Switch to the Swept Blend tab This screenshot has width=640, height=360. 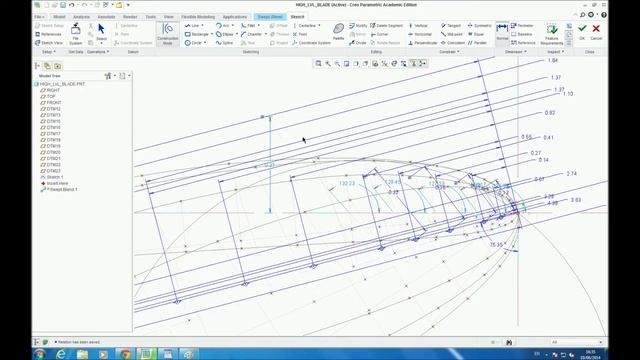click(270, 17)
